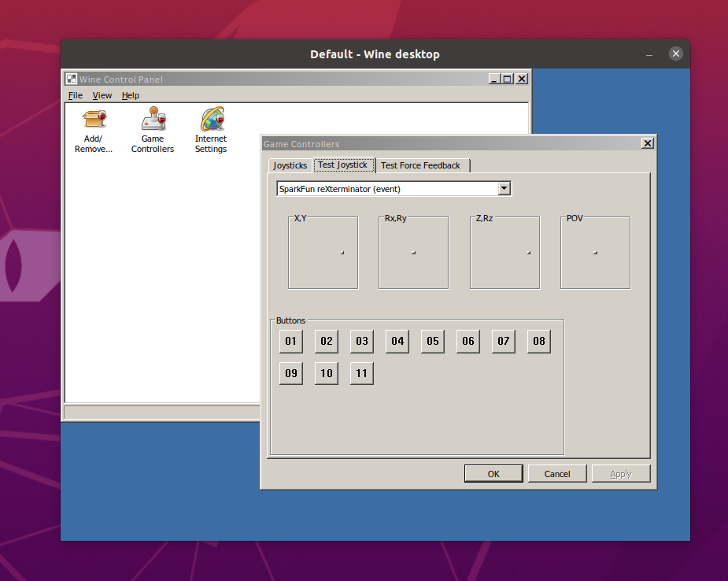
Task: Click the Game Controllers dialog title bar
Action: coord(451,143)
